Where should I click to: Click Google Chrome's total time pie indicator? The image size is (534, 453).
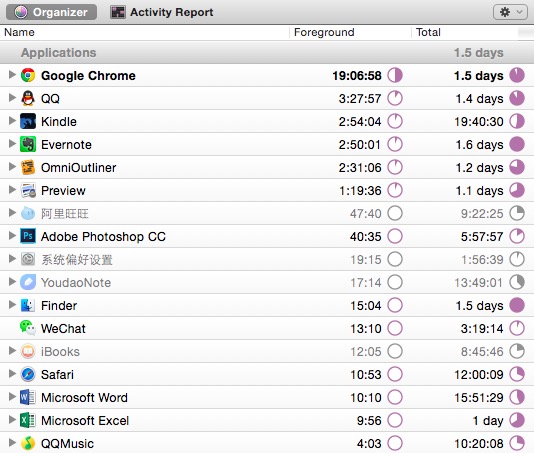point(517,75)
